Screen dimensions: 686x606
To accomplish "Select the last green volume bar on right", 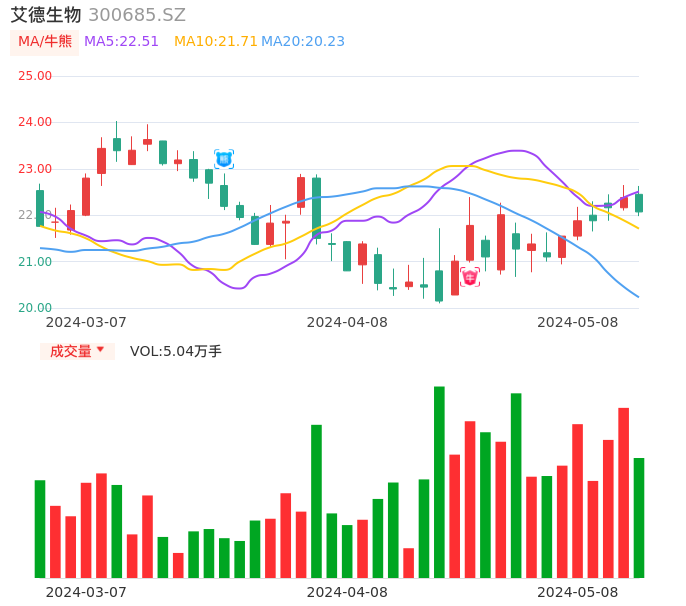I will click(x=639, y=518).
